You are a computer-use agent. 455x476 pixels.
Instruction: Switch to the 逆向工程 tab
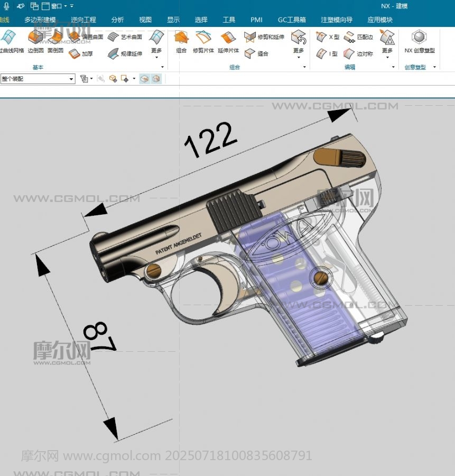pos(83,20)
